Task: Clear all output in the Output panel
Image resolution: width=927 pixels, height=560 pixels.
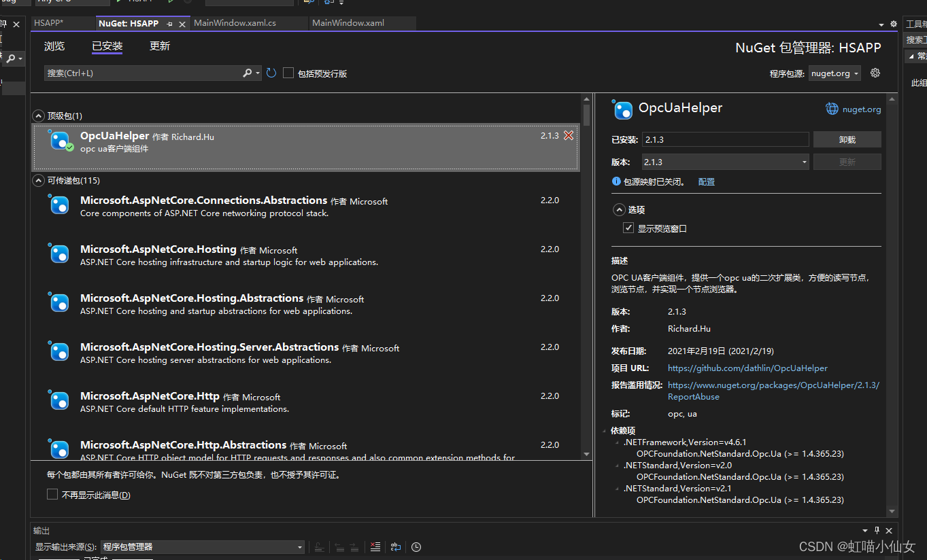Action: (x=375, y=547)
